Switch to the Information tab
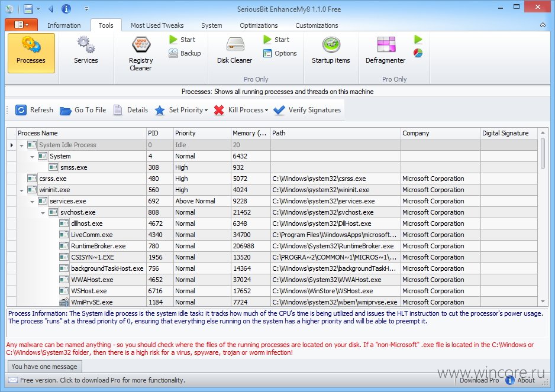 tap(64, 25)
